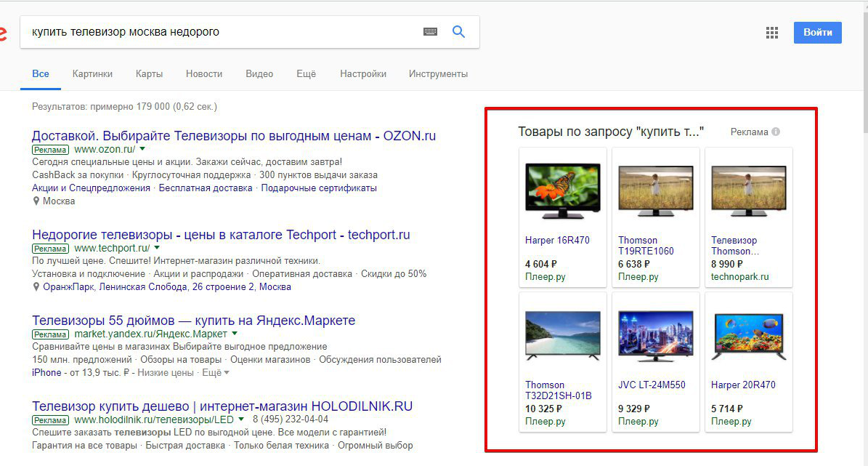Image resolution: width=868 pixels, height=466 pixels.
Task: Open the Google apps grid icon
Action: pos(771,33)
